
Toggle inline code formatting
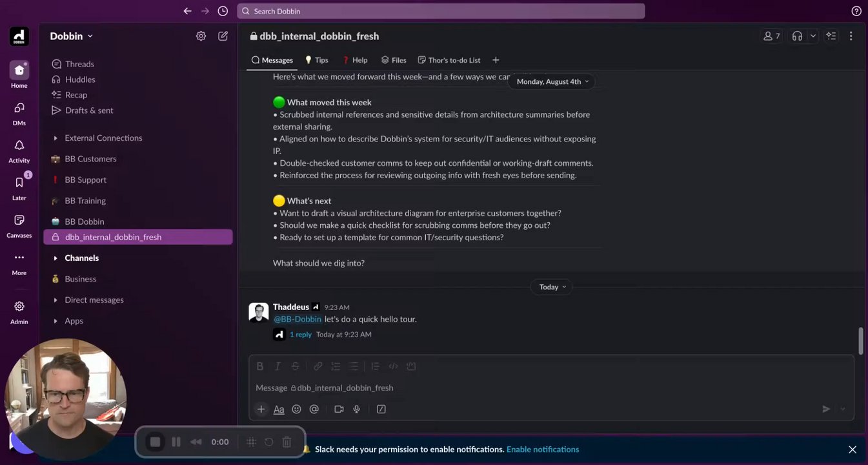[x=393, y=366]
